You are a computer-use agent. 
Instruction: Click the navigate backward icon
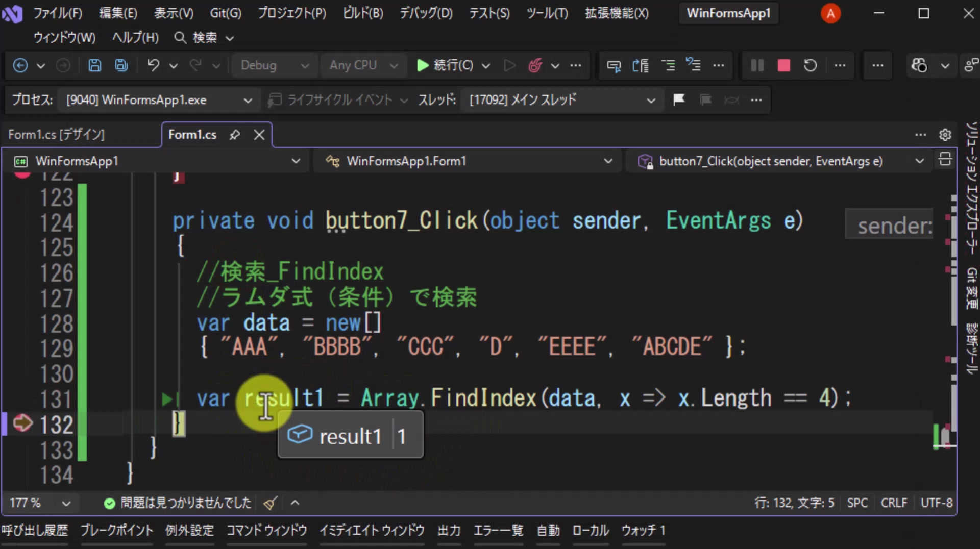pyautogui.click(x=20, y=65)
